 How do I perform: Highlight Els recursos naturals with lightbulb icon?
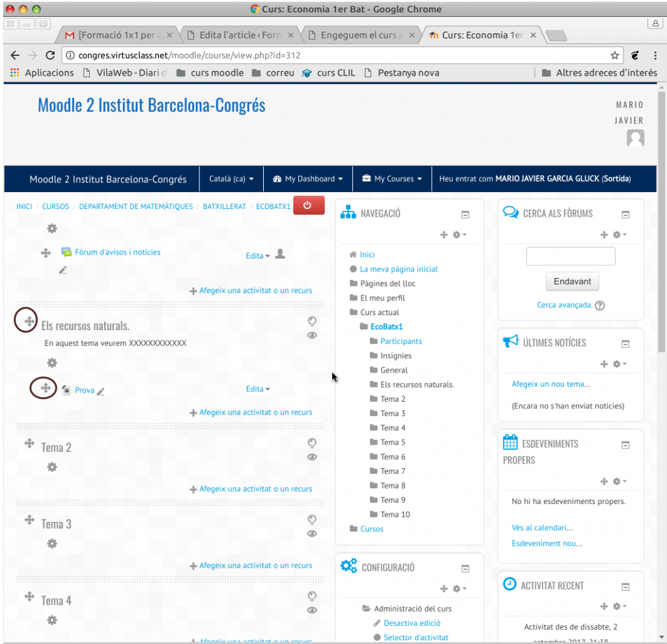click(312, 321)
